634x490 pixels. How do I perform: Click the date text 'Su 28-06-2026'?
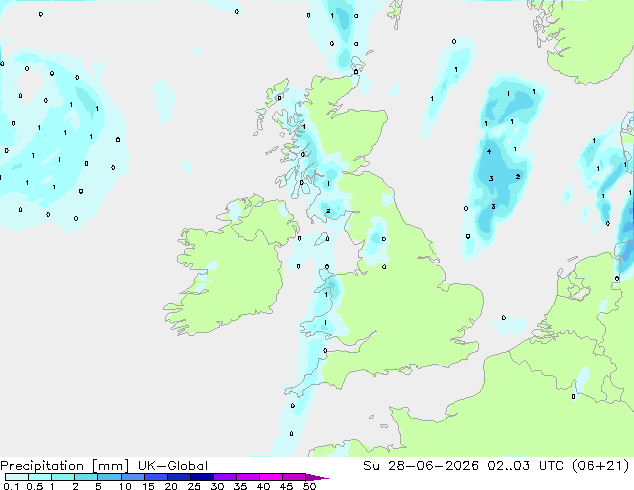(x=421, y=466)
